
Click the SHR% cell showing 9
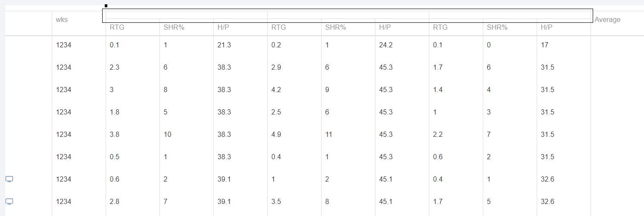click(x=348, y=89)
